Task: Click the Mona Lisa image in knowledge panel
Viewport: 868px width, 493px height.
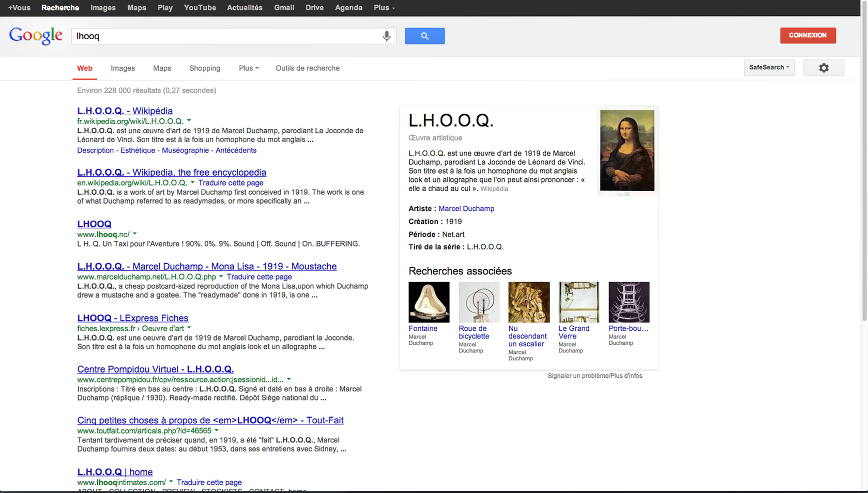Action: point(627,150)
